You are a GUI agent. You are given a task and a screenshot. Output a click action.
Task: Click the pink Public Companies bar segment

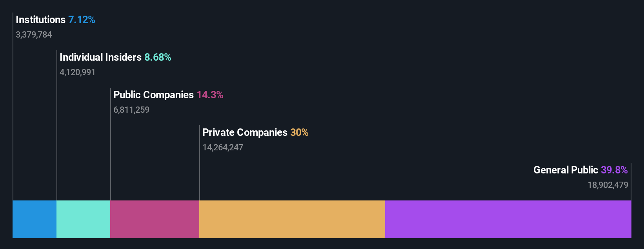[155, 219]
